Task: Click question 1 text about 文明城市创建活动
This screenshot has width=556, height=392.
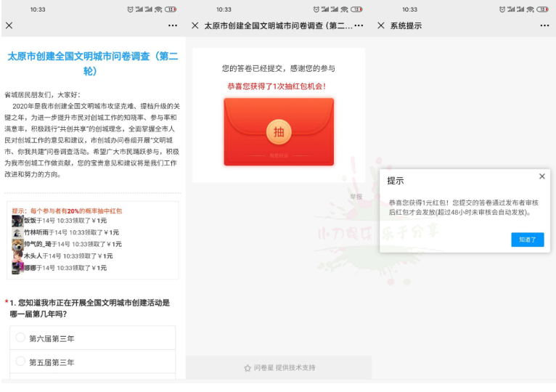Action: click(90, 309)
